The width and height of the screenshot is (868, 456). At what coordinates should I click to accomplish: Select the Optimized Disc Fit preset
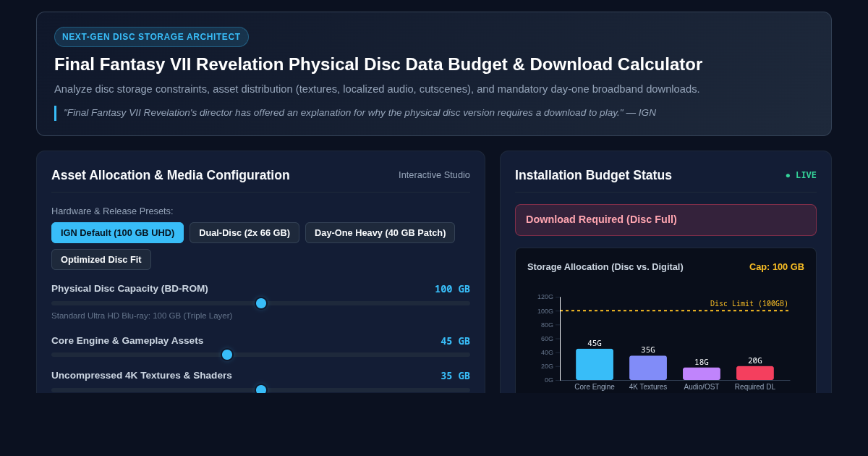pos(101,260)
